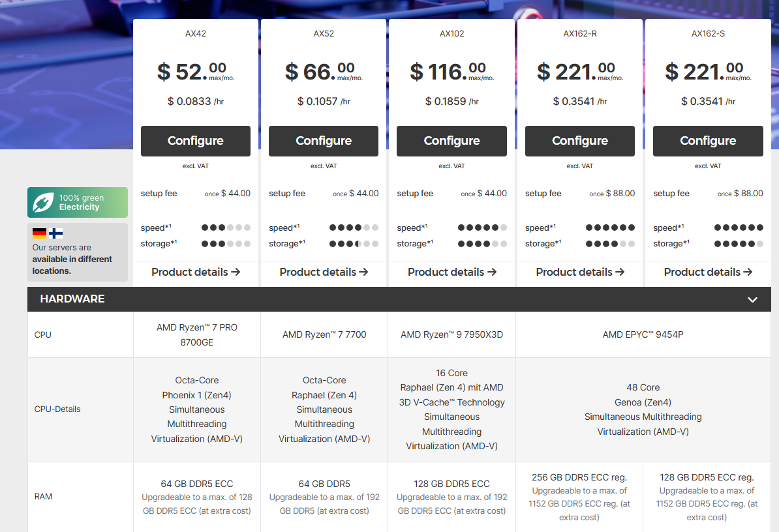The width and height of the screenshot is (779, 532).
Task: Open Product details for AX162-S
Action: tap(708, 272)
